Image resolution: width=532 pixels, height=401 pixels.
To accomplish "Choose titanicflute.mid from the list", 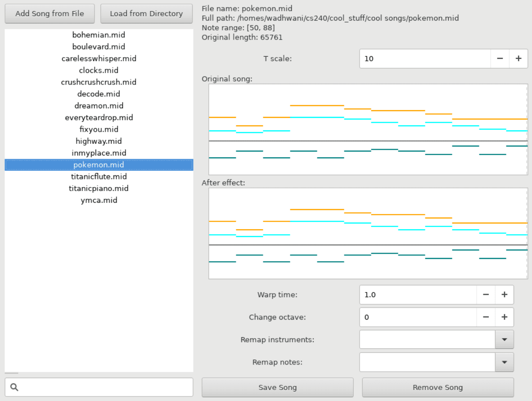I will [x=99, y=177].
